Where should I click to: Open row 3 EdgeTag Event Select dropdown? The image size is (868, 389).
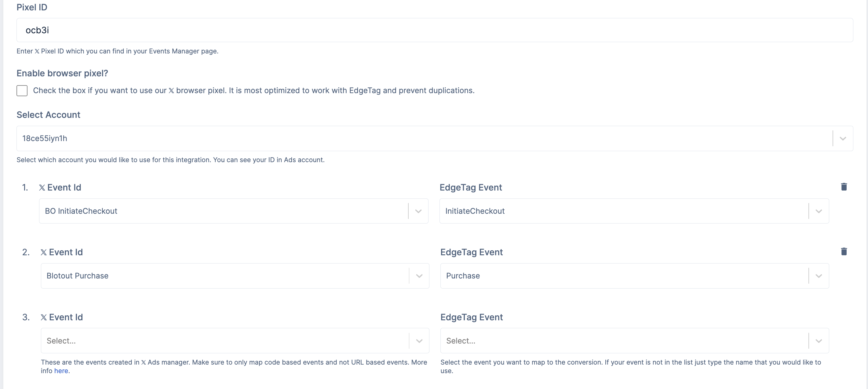624,341
